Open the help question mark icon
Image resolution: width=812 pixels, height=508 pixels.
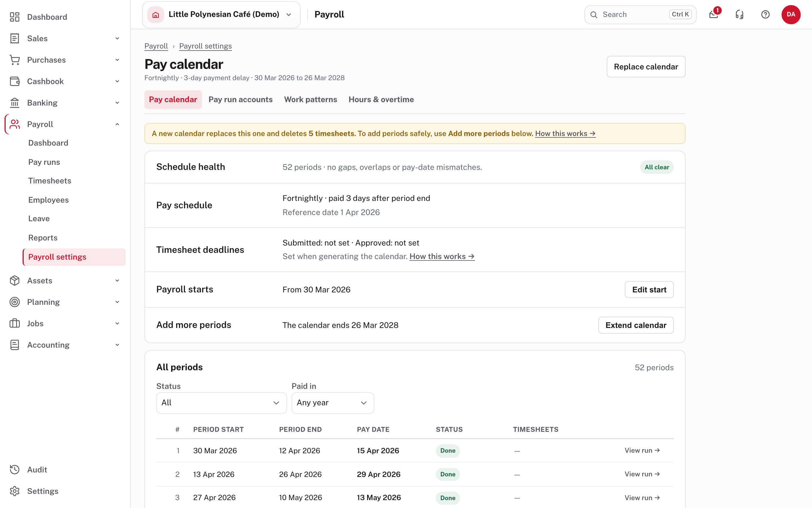[765, 14]
